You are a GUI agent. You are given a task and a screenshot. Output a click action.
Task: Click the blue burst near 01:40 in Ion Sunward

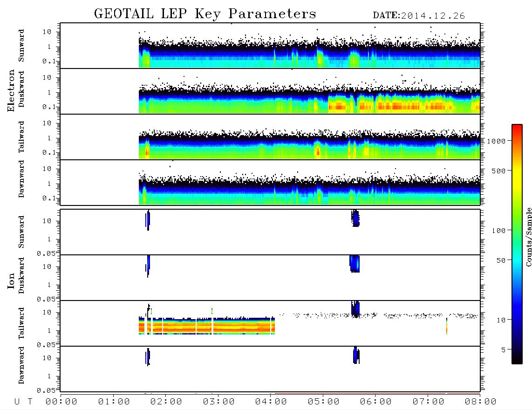(x=148, y=220)
